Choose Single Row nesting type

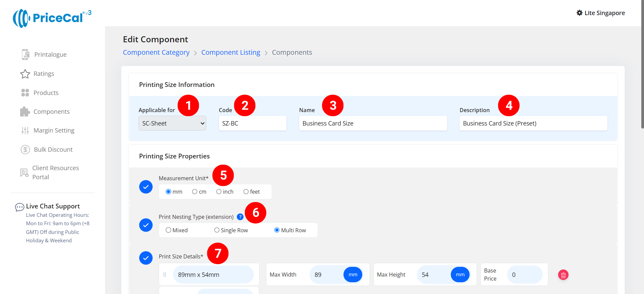[x=217, y=230]
